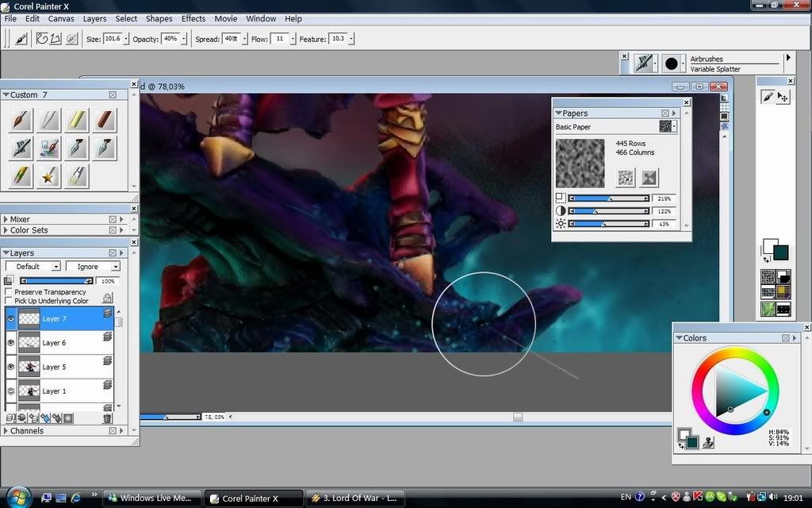Collapse the Layers palette
Screen dimensions: 812x508
pos(6,253)
